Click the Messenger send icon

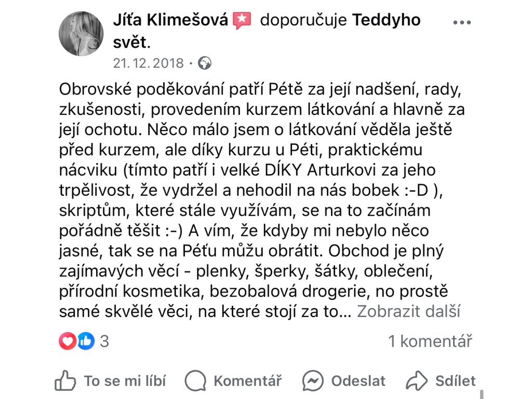pos(314,381)
